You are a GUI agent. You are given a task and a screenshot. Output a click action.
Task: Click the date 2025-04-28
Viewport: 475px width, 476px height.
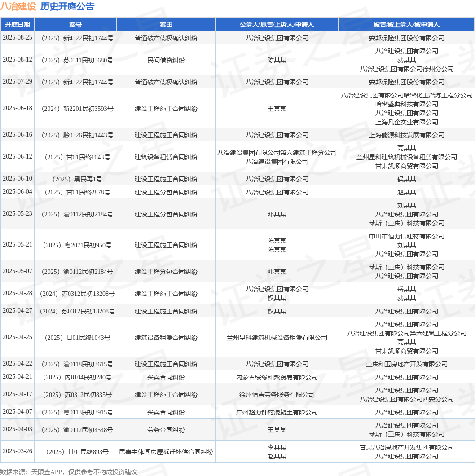tap(18, 293)
